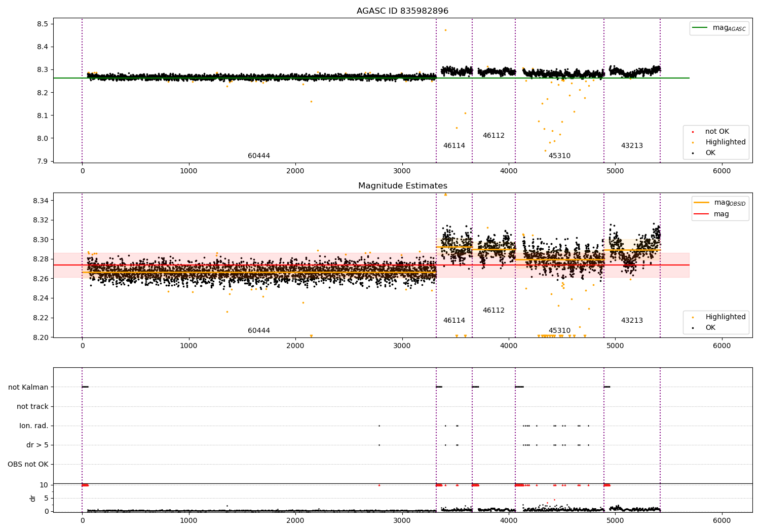Screen dimensions: 760x532
Task: Click the 8.24 y-axis tick label
Action: pos(41,298)
